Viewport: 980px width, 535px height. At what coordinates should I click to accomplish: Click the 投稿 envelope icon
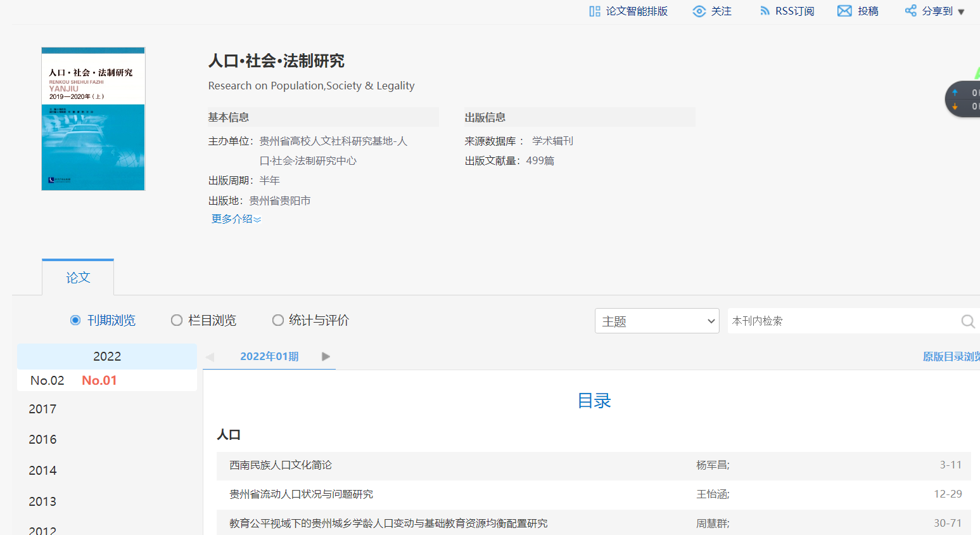pos(844,11)
